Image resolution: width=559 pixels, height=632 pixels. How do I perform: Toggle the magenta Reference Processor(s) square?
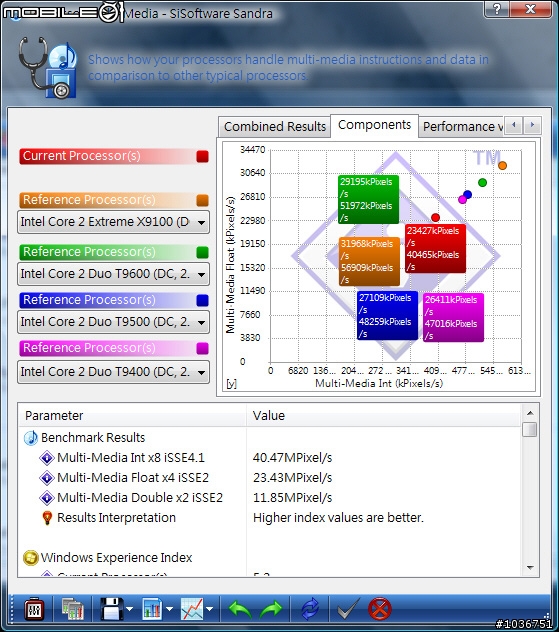click(203, 348)
